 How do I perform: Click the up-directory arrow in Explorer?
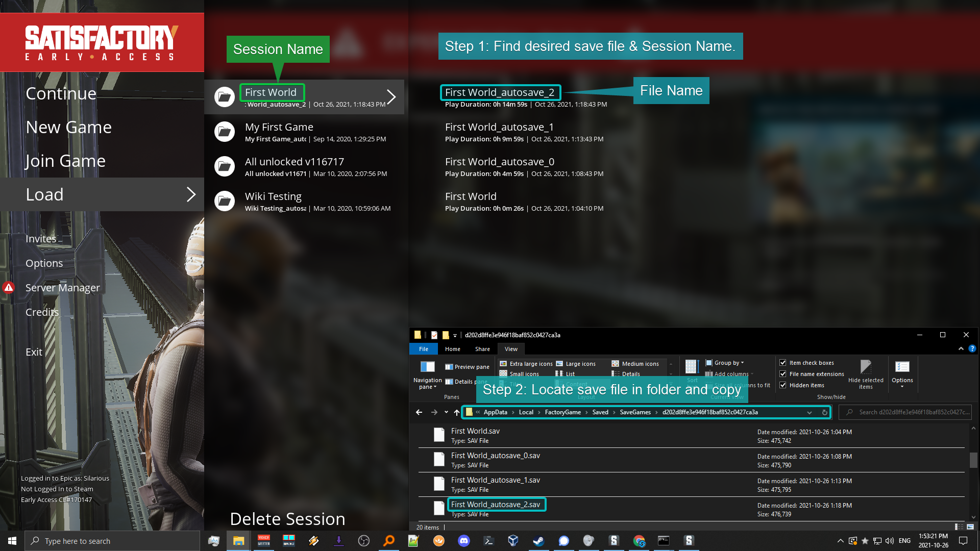(457, 412)
